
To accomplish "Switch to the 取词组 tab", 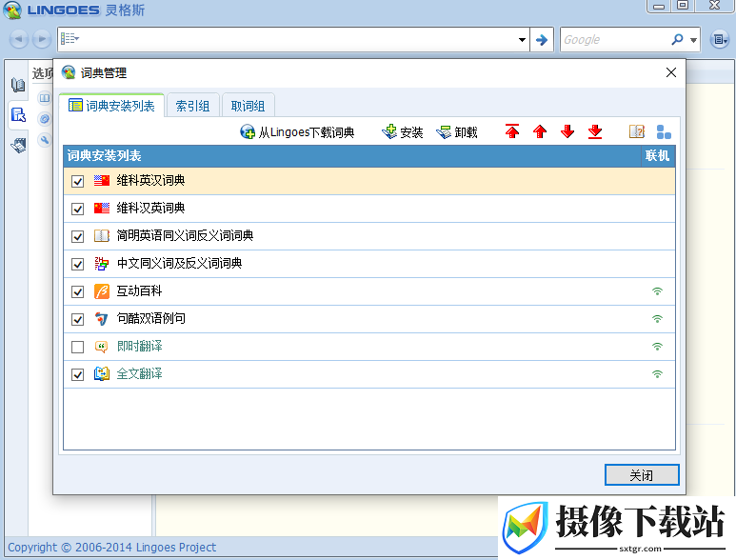I will [248, 106].
